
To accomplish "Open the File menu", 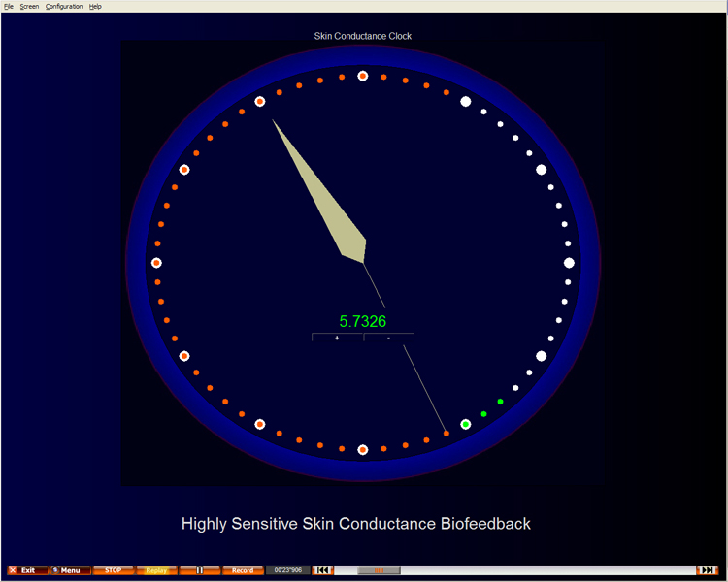I will (x=9, y=7).
